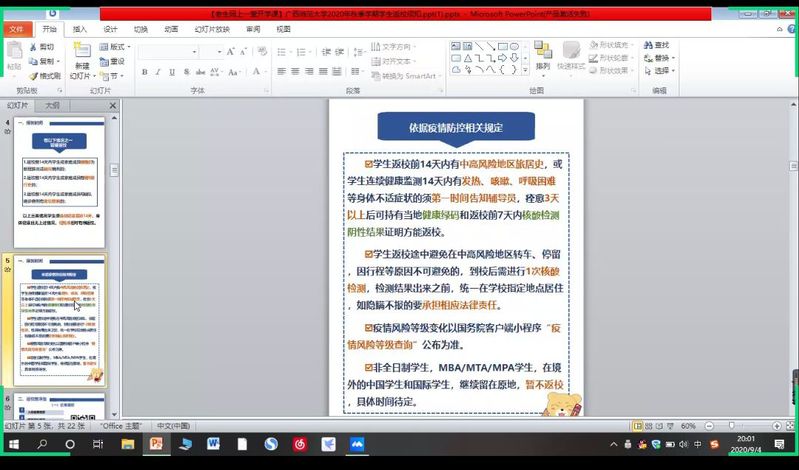Select slide 5 thumbnail in the slide pane
This screenshot has height=470, width=799.
tap(64, 320)
